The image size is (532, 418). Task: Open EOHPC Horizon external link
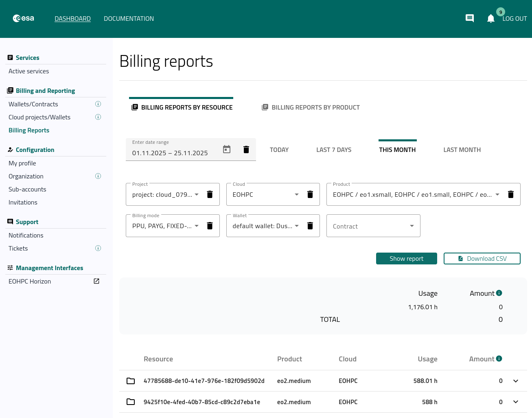tap(96, 282)
